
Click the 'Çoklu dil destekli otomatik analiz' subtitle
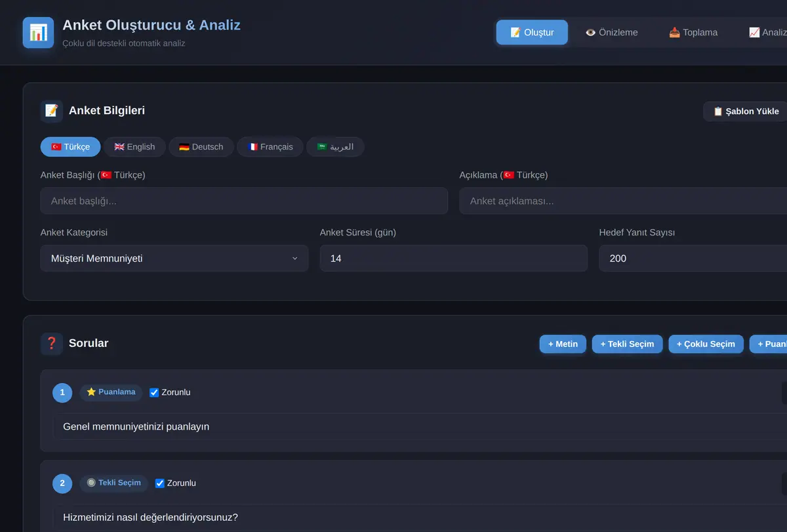pos(124,43)
